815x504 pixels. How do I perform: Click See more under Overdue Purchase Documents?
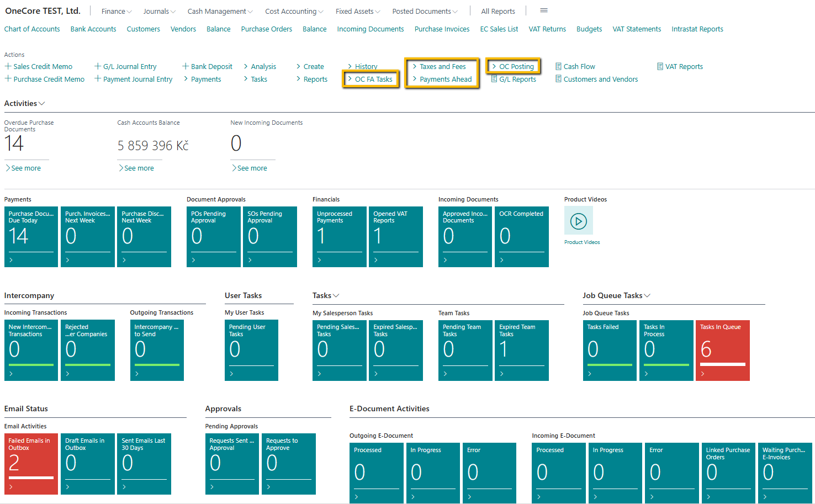(x=25, y=168)
